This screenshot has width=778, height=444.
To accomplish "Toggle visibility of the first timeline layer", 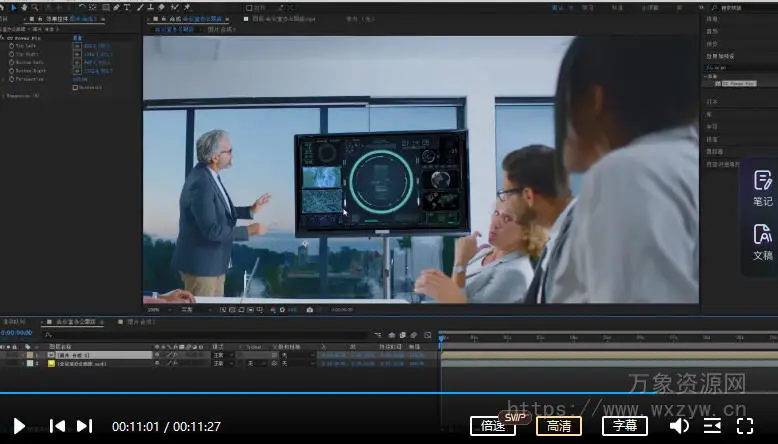I will (6, 355).
